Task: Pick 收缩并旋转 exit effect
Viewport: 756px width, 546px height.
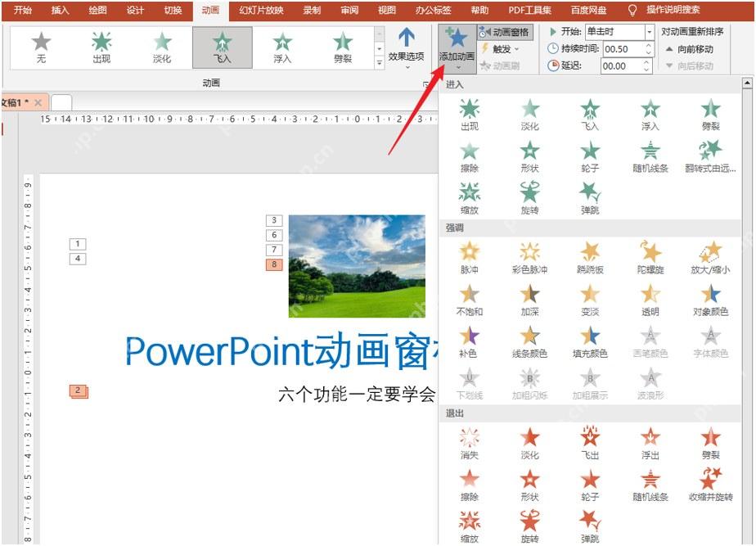Action: [x=710, y=485]
